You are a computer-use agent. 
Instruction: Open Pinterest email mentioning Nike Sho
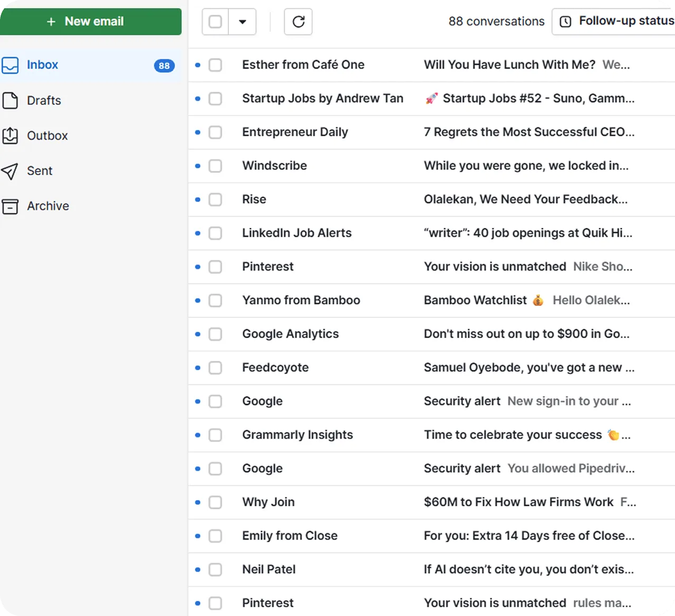pyautogui.click(x=431, y=267)
